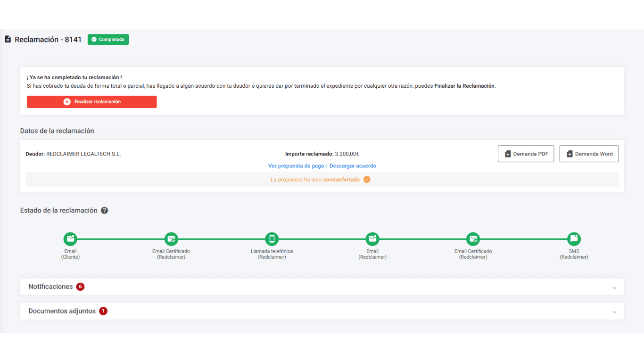Click the orange info icon next to contraofertada
The image size is (644, 362).
(x=367, y=180)
